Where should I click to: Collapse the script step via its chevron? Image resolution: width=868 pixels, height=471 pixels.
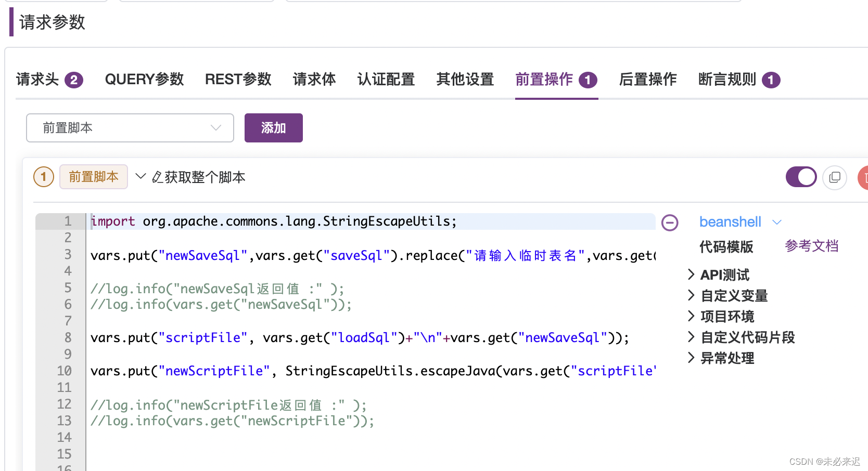139,177
